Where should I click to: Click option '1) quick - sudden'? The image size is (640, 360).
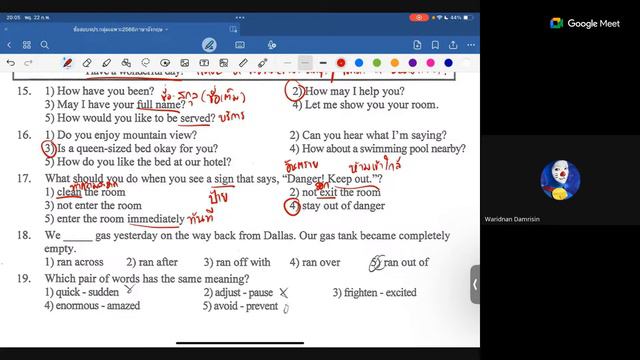point(82,292)
